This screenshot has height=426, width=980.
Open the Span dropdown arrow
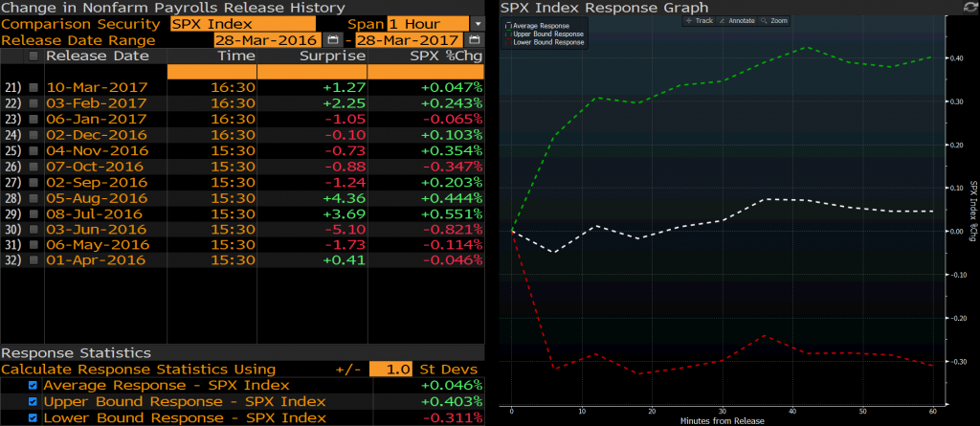point(478,24)
